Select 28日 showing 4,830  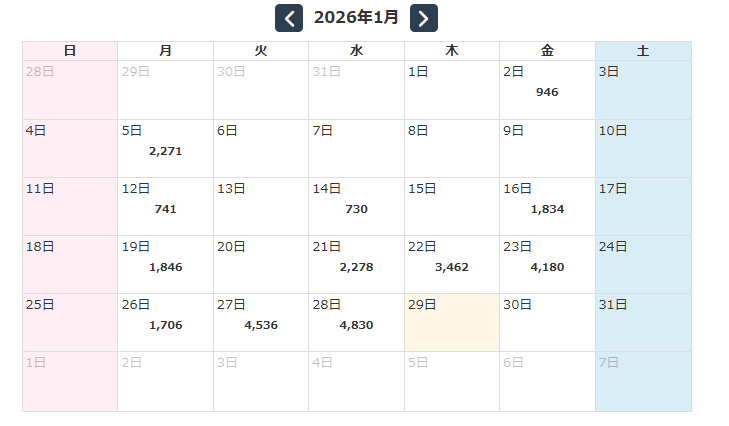click(x=356, y=322)
